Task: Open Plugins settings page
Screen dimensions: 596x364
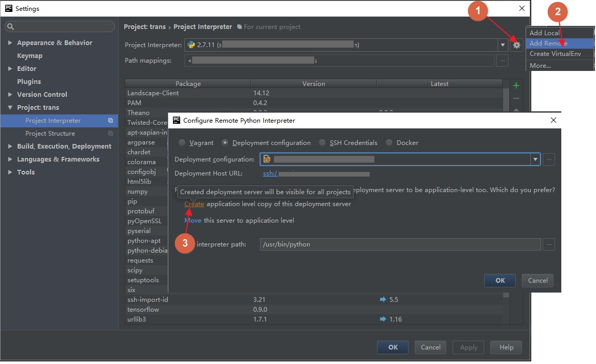Action: click(29, 81)
